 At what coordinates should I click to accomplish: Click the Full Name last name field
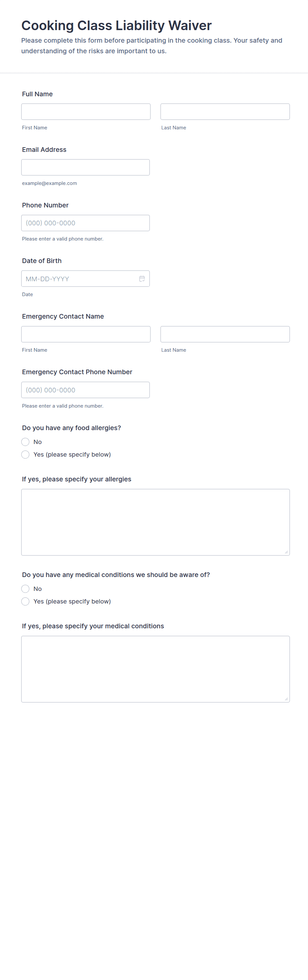(x=225, y=112)
